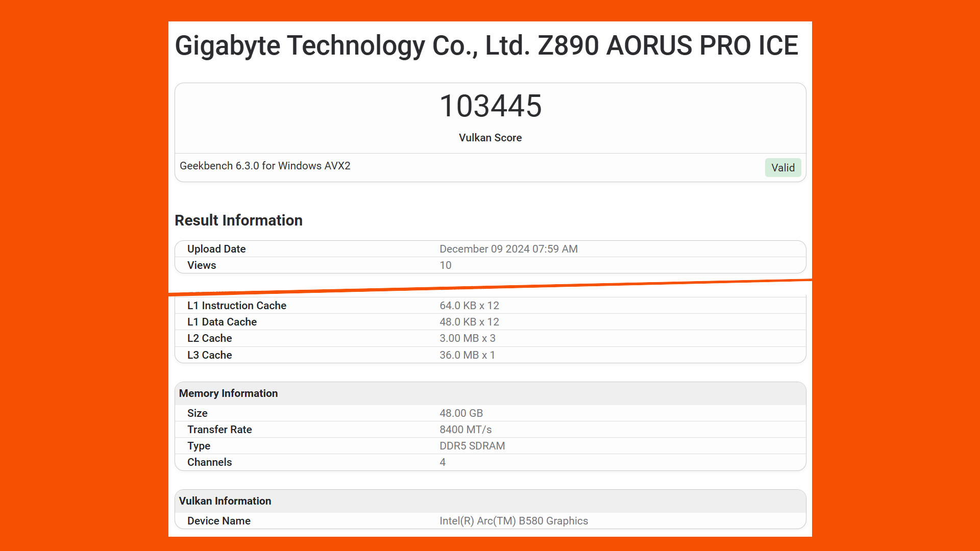
Task: Click the L1 Instruction Cache label
Action: 237,306
